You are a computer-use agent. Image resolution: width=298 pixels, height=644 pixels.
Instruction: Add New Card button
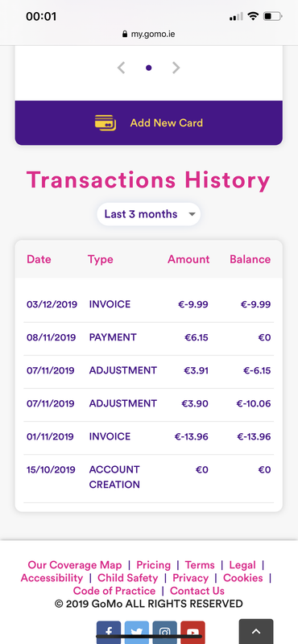(149, 123)
